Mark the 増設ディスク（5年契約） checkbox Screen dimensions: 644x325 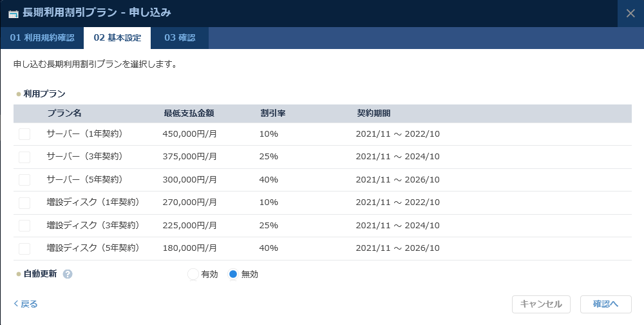(24, 248)
